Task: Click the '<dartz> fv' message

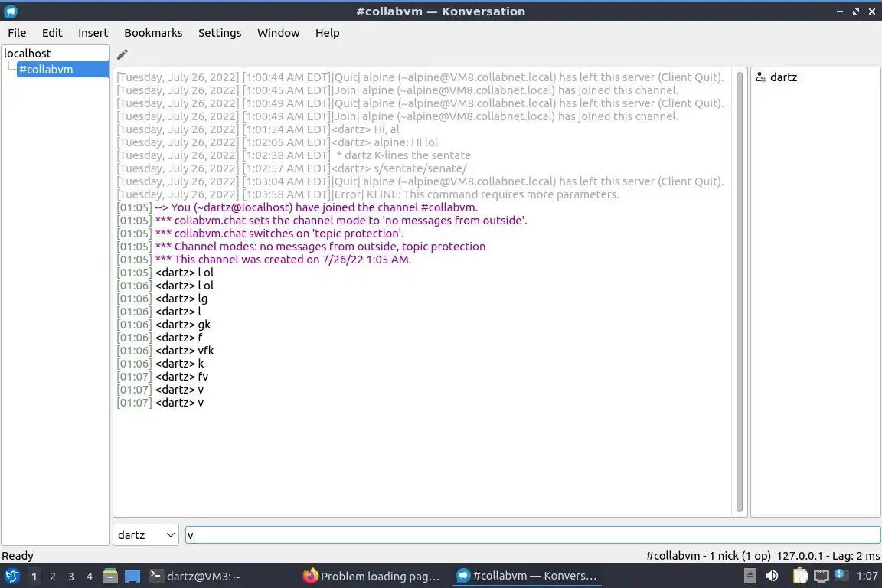Action: pos(162,377)
